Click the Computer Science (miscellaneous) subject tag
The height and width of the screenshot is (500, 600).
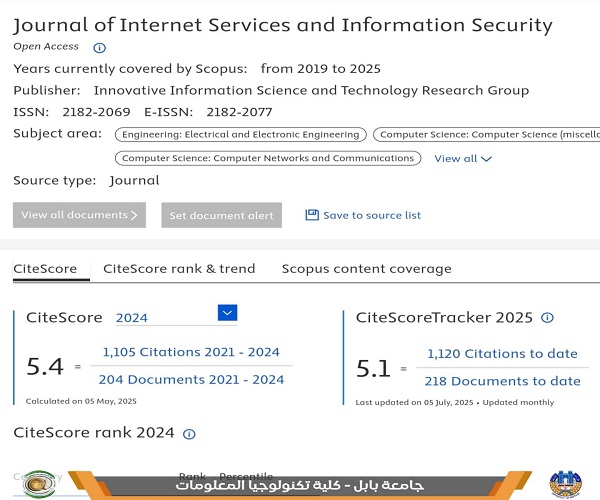tap(486, 135)
